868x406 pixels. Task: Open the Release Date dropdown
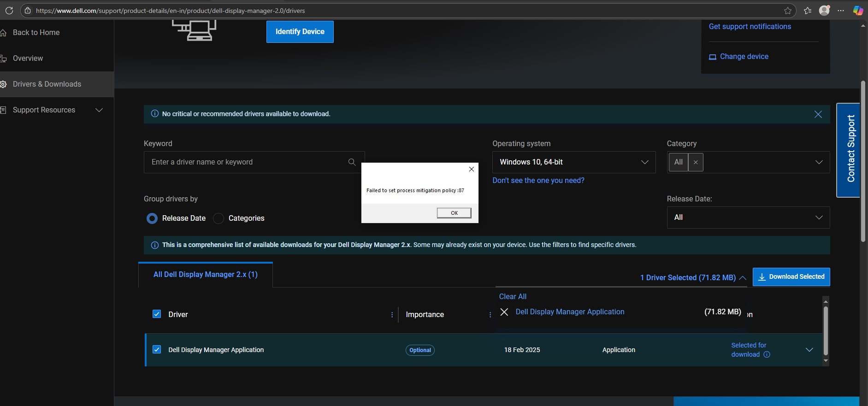tap(748, 218)
